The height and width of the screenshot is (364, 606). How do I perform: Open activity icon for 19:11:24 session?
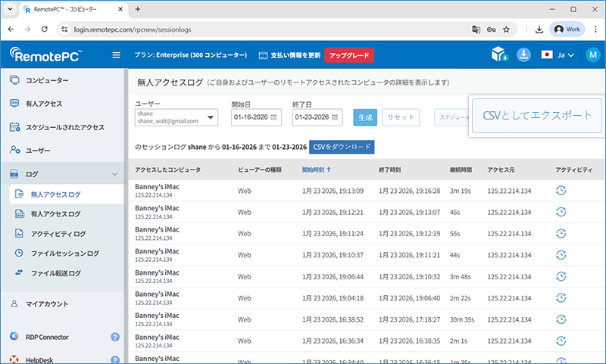coord(561,234)
